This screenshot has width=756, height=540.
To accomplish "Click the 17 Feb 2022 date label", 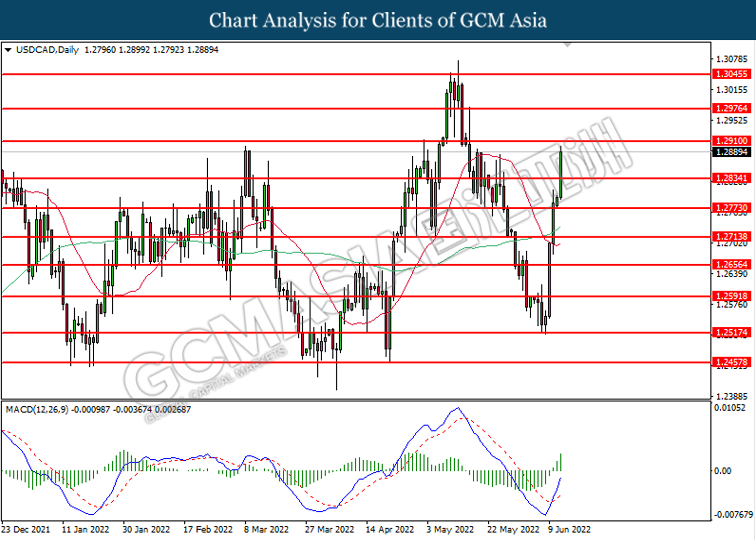I will [x=208, y=529].
